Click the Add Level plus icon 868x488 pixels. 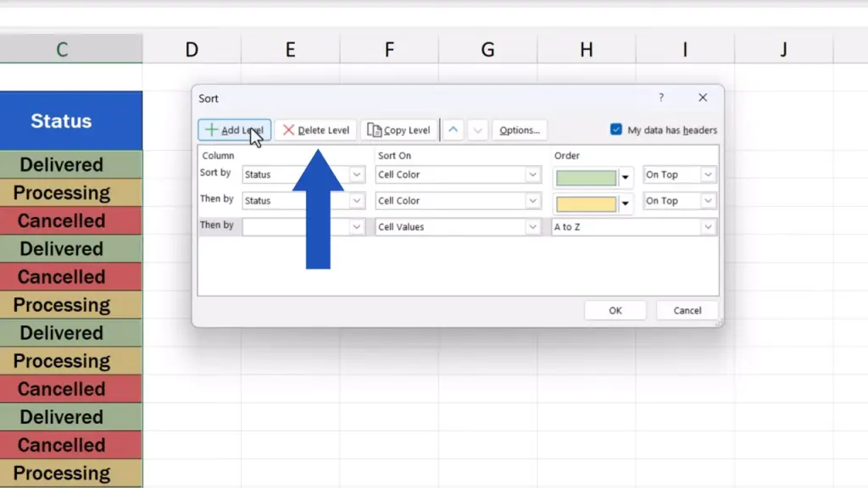click(x=212, y=130)
